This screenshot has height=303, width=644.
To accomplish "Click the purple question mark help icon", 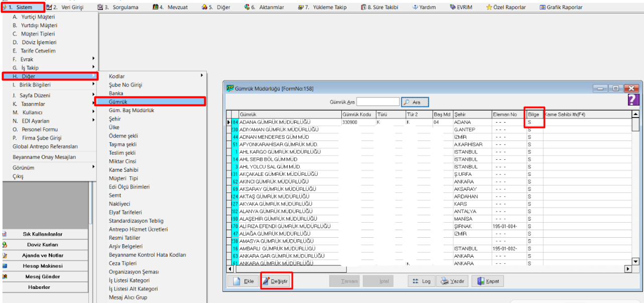I will (x=632, y=100).
